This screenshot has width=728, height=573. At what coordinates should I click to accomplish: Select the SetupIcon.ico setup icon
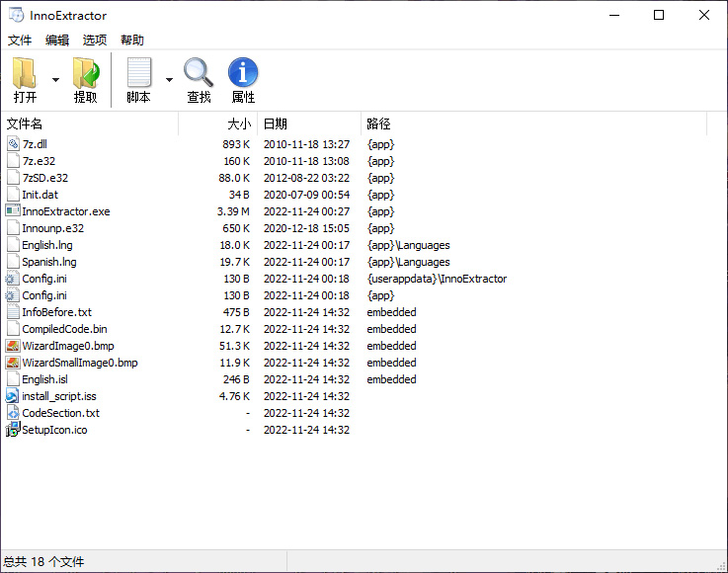coord(13,429)
